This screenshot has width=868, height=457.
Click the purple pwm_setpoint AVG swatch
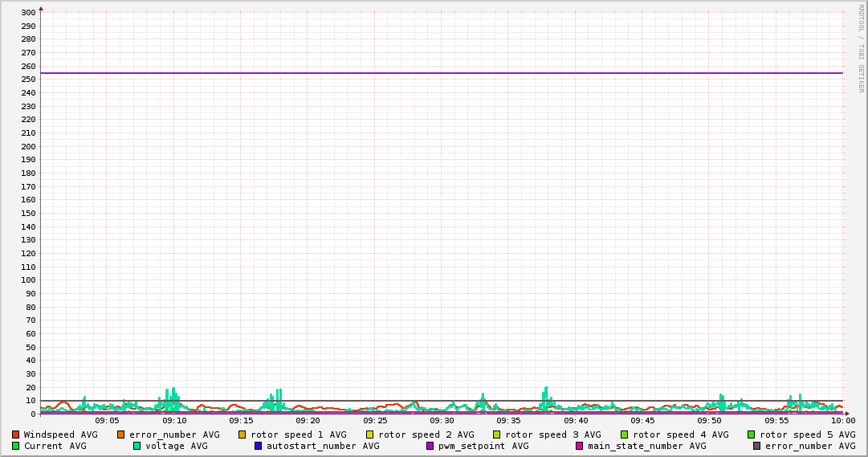tap(430, 446)
